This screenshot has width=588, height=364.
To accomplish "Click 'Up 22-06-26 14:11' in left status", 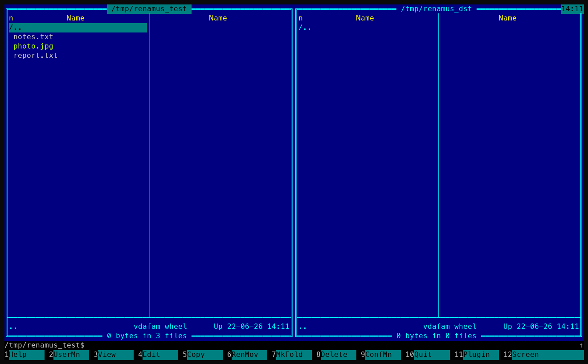I will (252, 327).
